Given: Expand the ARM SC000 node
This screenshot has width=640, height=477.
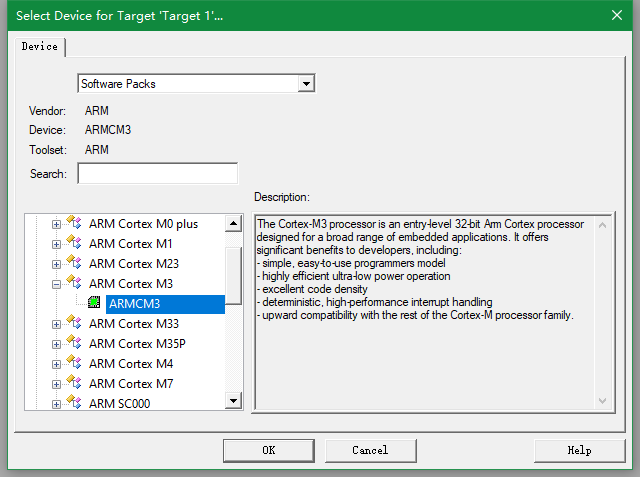Looking at the screenshot, I should tap(56, 404).
